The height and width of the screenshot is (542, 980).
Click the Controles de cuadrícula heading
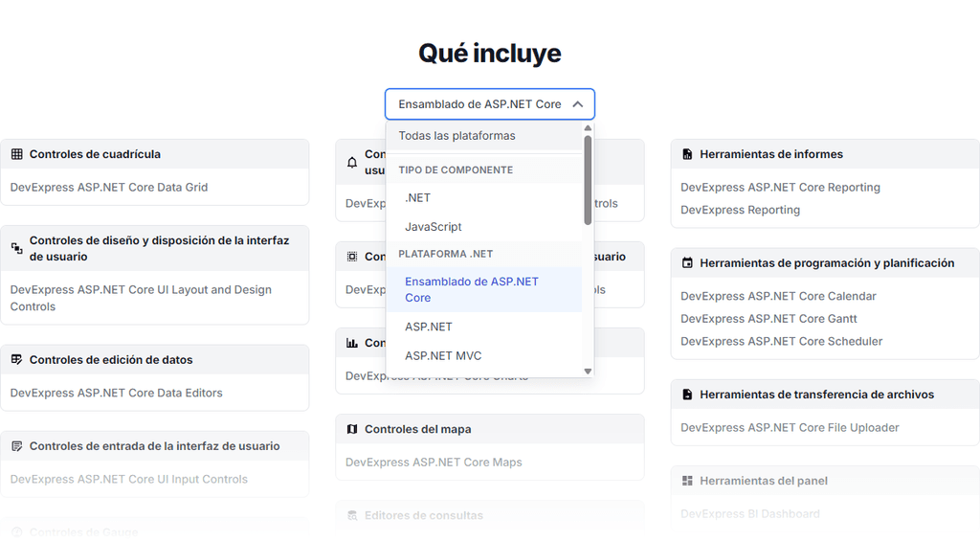tap(95, 154)
